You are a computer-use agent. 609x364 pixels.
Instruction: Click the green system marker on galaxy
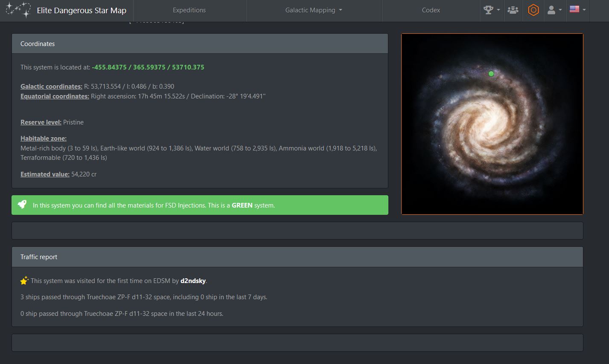pos(491,74)
